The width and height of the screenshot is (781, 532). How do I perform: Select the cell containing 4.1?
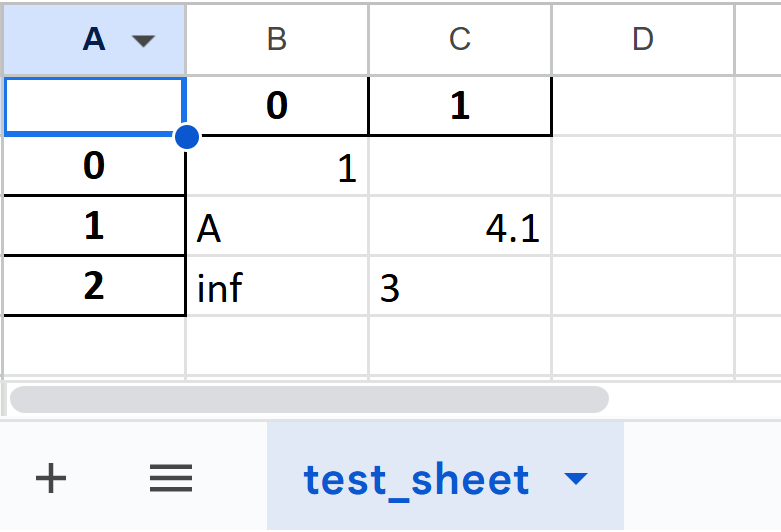click(460, 229)
